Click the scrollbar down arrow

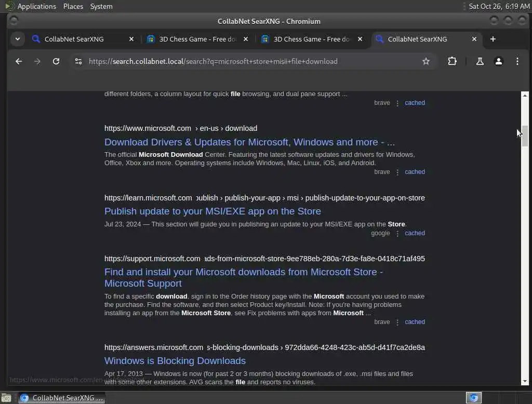tap(525, 381)
